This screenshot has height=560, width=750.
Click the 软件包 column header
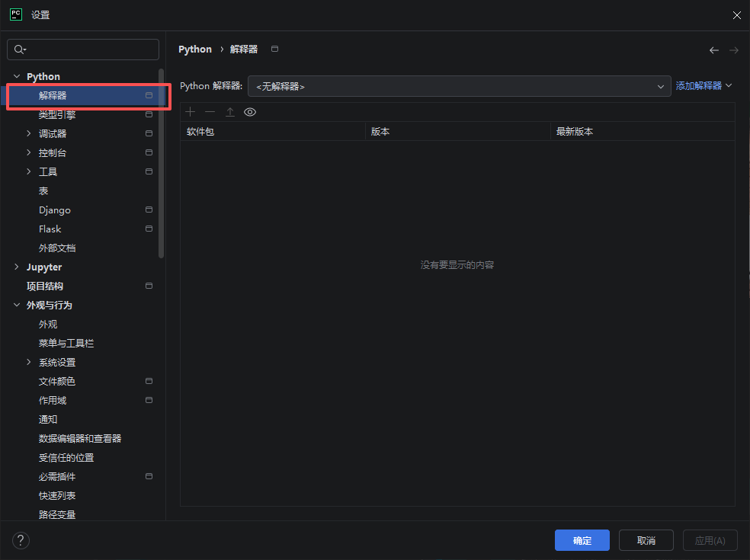coord(273,132)
